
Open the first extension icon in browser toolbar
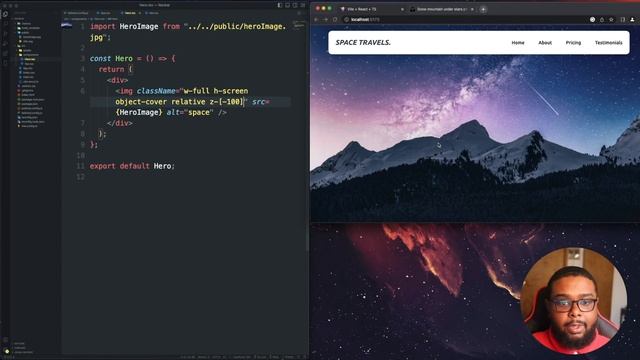pos(592,19)
